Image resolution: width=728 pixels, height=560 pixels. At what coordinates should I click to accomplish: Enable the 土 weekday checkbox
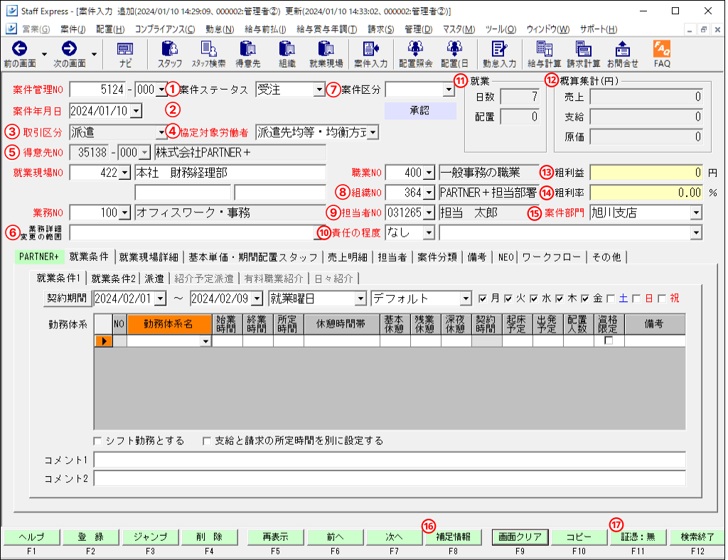click(x=611, y=298)
